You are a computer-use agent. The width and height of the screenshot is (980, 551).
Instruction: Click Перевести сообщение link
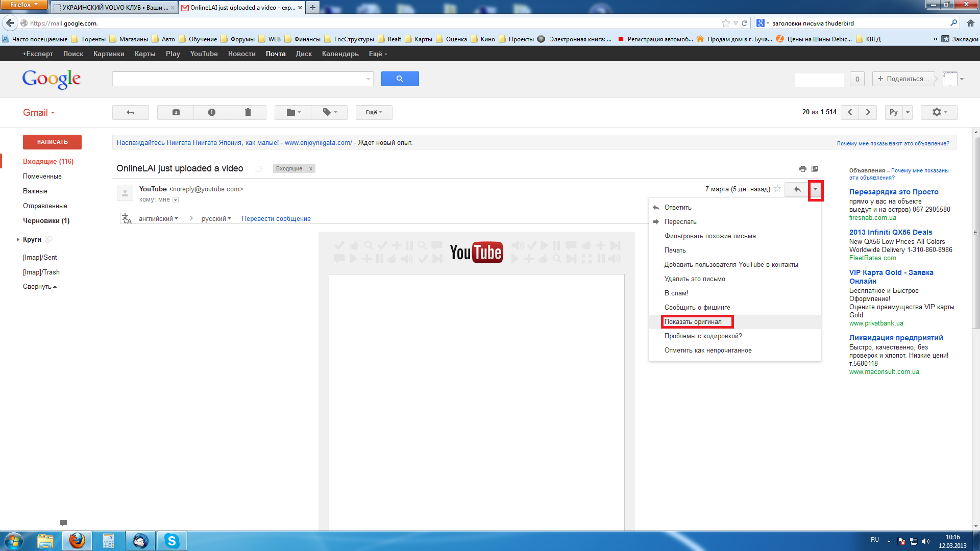(276, 219)
